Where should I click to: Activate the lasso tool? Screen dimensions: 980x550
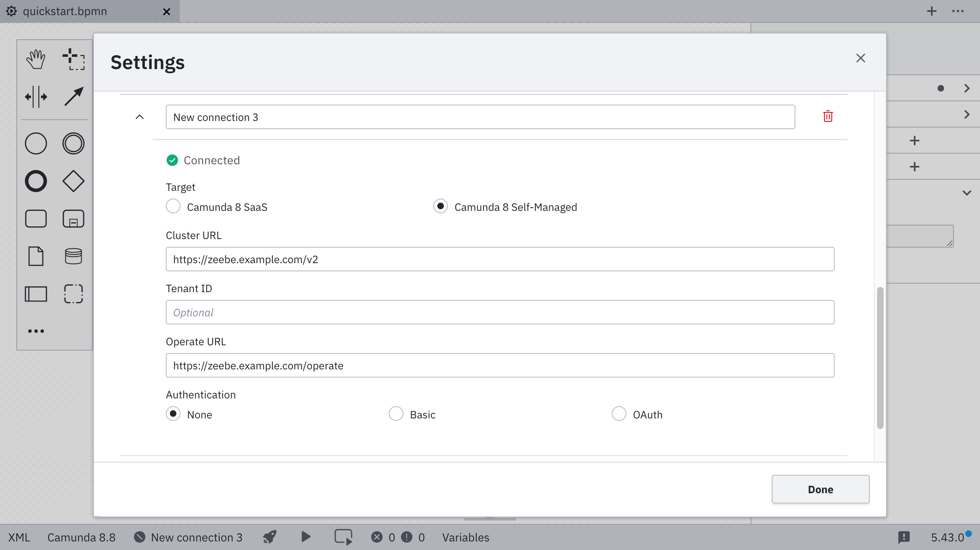pyautogui.click(x=73, y=59)
